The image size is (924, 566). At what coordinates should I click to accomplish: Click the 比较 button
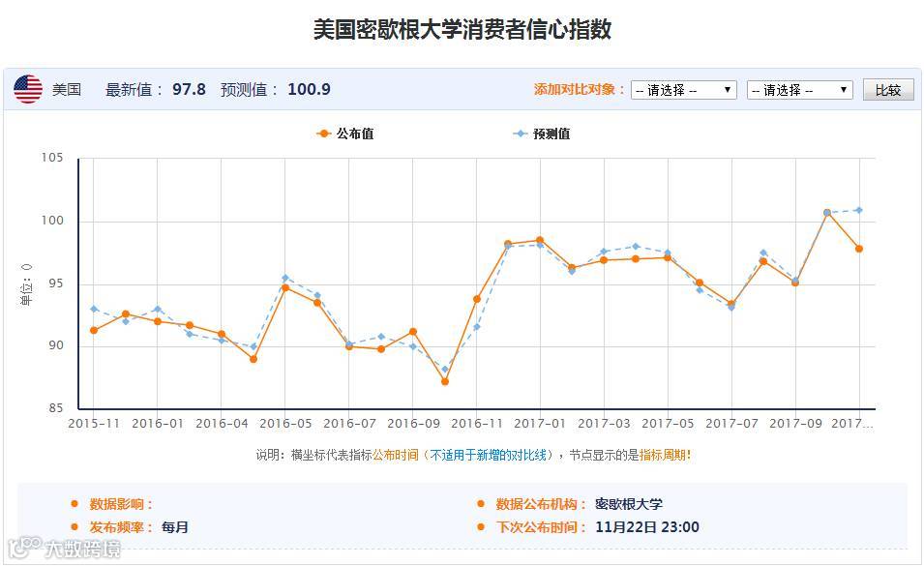(x=888, y=90)
